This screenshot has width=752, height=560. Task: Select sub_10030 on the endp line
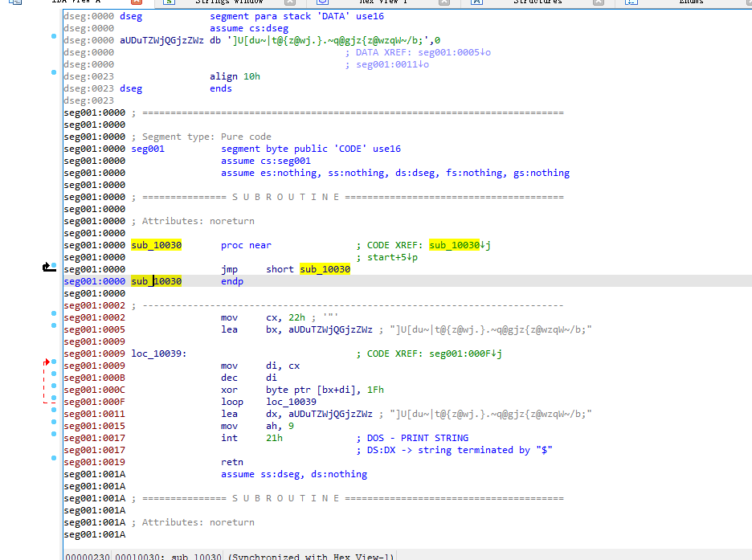[157, 281]
